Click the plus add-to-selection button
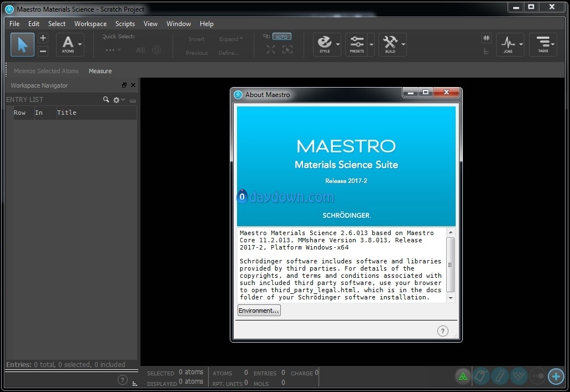Screen dimensions: 570x392 pyautogui.click(x=43, y=38)
